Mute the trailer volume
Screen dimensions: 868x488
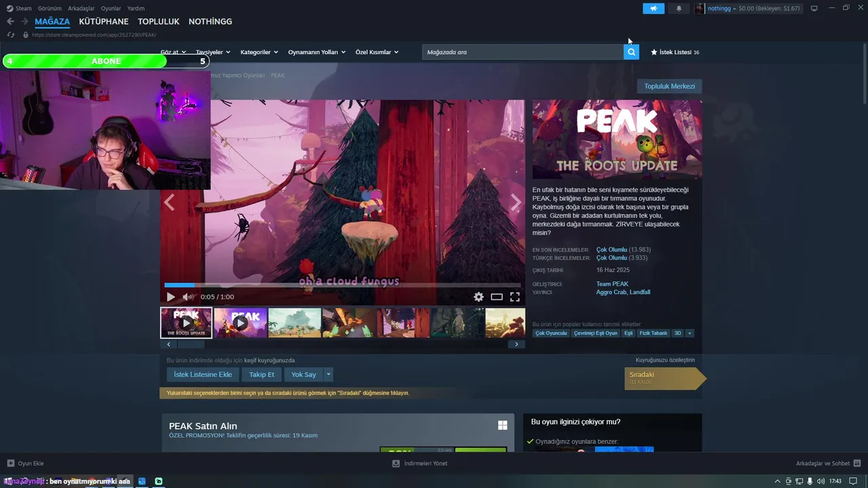point(188,297)
